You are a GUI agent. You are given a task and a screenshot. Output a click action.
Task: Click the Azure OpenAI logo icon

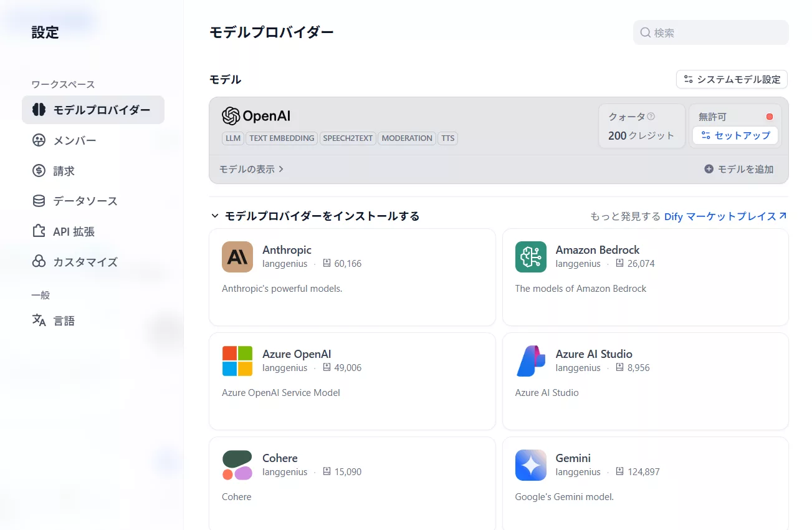pos(237,361)
